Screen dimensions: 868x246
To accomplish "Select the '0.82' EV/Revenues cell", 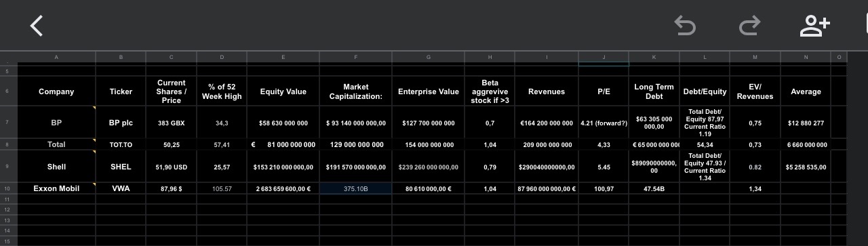I will click(755, 167).
